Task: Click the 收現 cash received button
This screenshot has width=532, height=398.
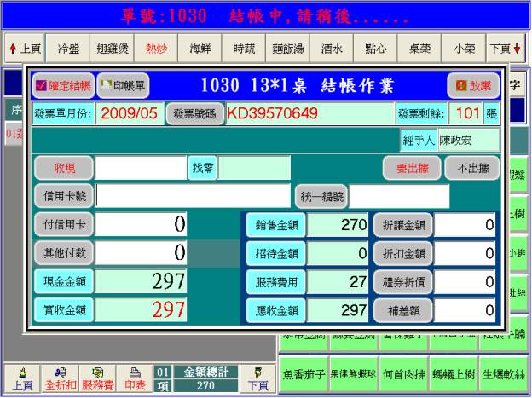Action: [63, 168]
